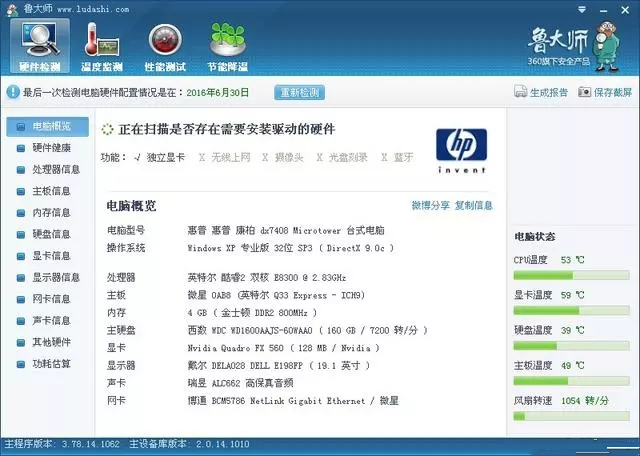The image size is (640, 456).
Task: Minimize the 鲁大师 window
Action: (604, 10)
